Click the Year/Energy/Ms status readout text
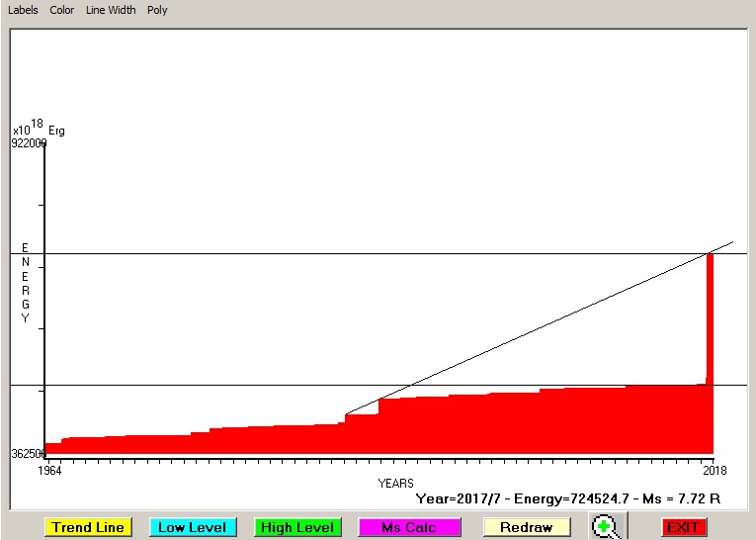The width and height of the screenshot is (756, 540). (568, 498)
